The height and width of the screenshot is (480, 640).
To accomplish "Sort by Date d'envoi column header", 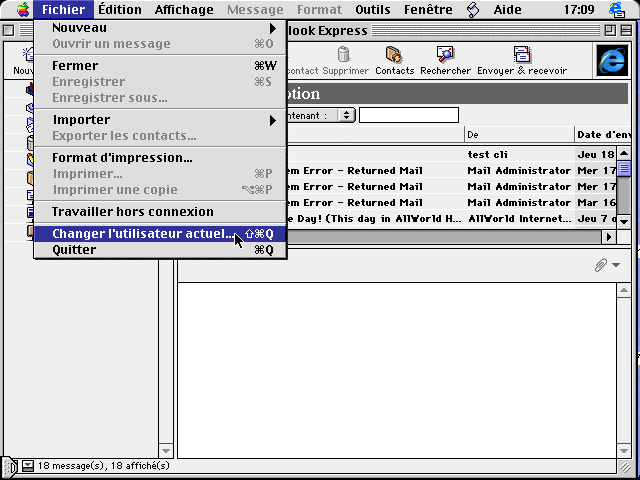I will click(x=602, y=135).
